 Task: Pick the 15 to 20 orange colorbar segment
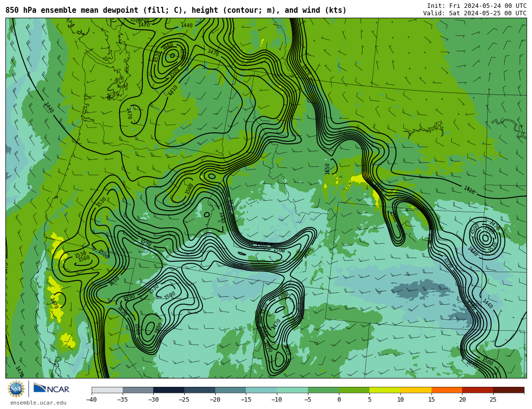click(447, 390)
